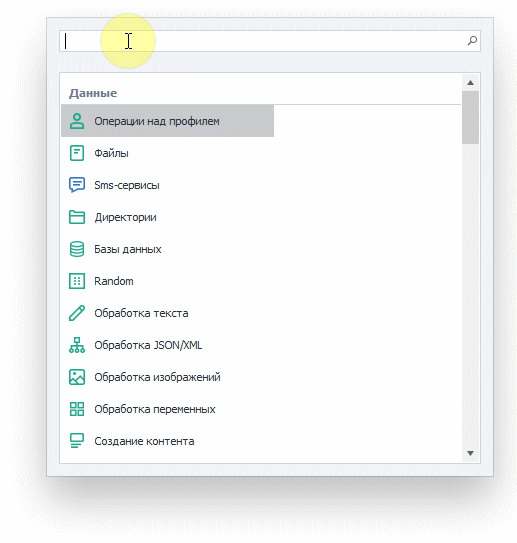517x543 pixels.
Task: Click the Обработка изображений picture icon
Action: pyautogui.click(x=77, y=377)
